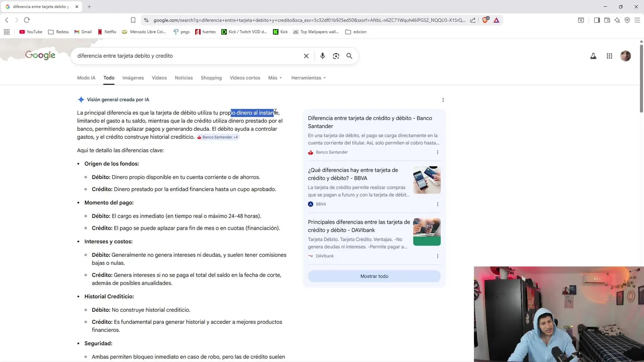The image size is (644, 362).
Task: Expand the Herramientas dropdown
Action: coord(308,78)
